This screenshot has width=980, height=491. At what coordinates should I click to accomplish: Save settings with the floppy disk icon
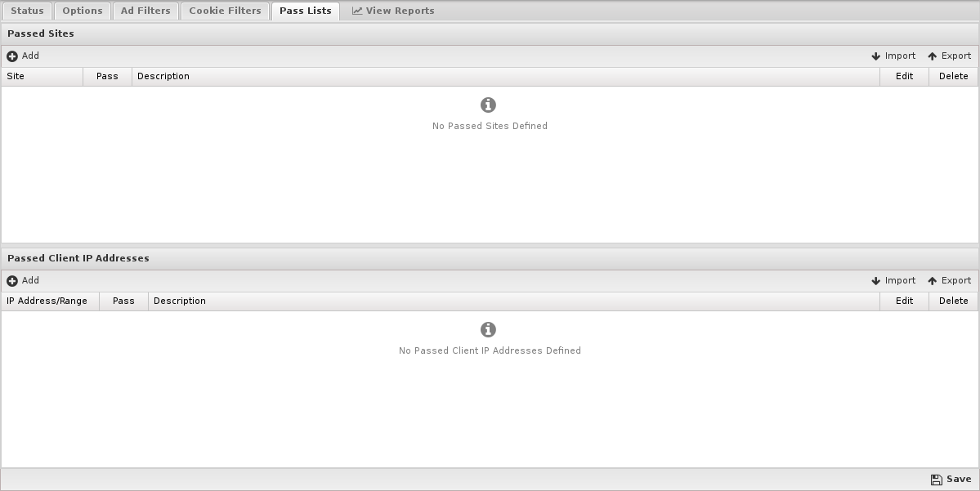[951, 479]
